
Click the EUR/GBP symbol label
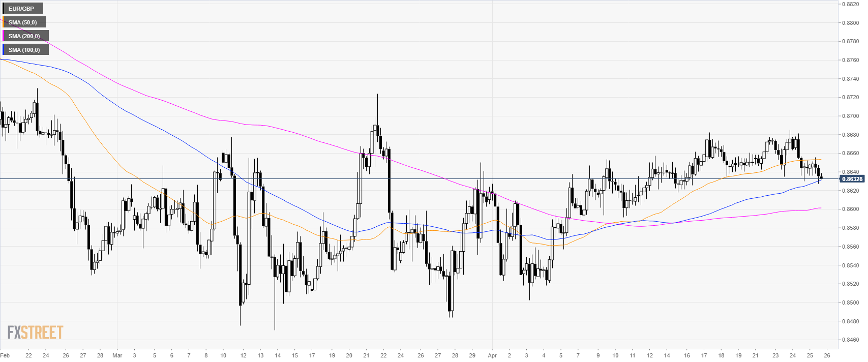[22, 9]
